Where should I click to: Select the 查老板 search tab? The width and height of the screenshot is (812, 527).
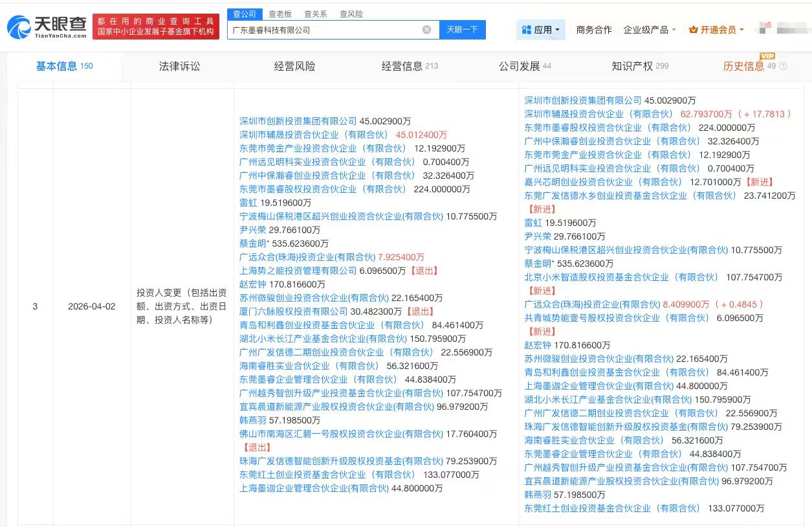click(x=280, y=14)
